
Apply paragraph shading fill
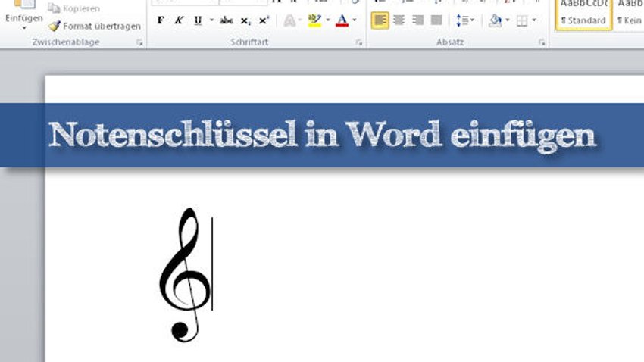[x=496, y=20]
